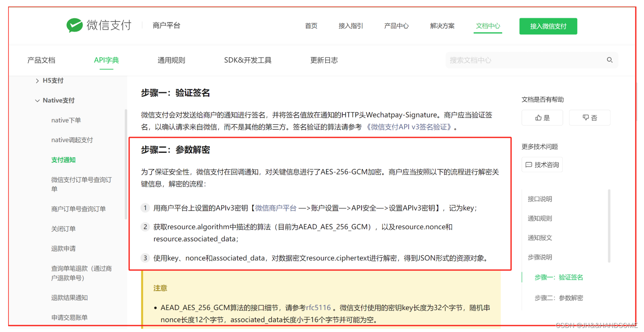Open 关闭订单 in sidebar

point(63,229)
